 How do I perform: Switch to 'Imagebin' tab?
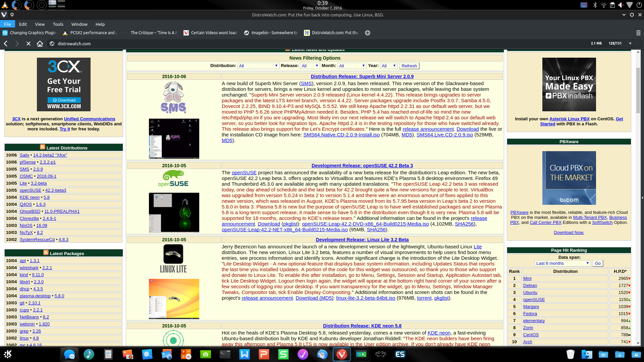(271, 33)
